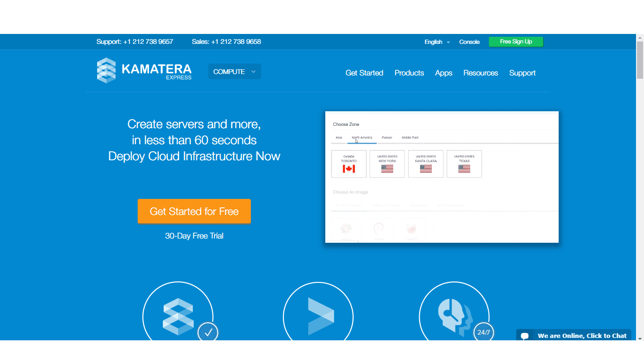The width and height of the screenshot is (644, 362).
Task: Switch to the Europe zone tab
Action: click(387, 138)
